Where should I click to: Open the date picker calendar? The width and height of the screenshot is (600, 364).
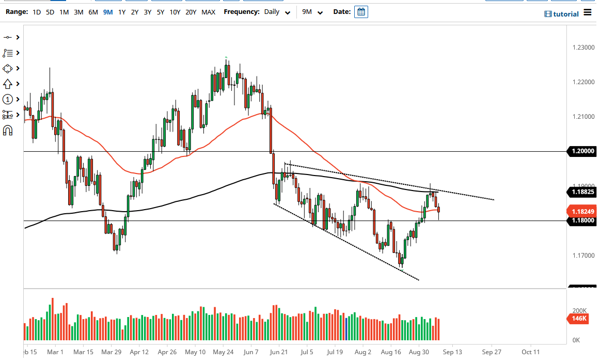(361, 12)
